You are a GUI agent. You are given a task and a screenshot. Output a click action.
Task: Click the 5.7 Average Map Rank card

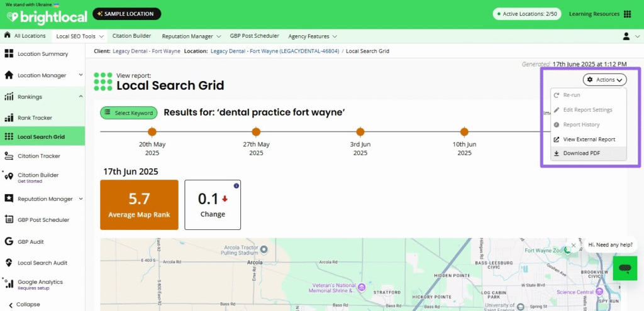[x=139, y=205]
